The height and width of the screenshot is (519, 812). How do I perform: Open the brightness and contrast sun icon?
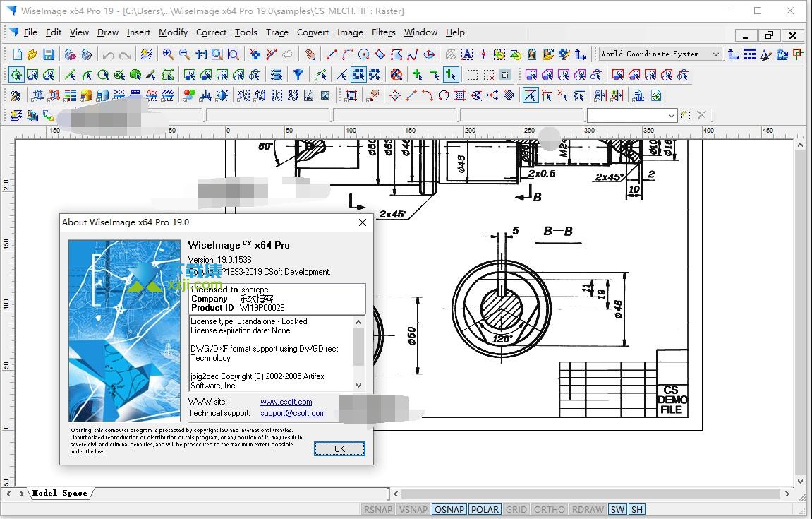click(222, 95)
